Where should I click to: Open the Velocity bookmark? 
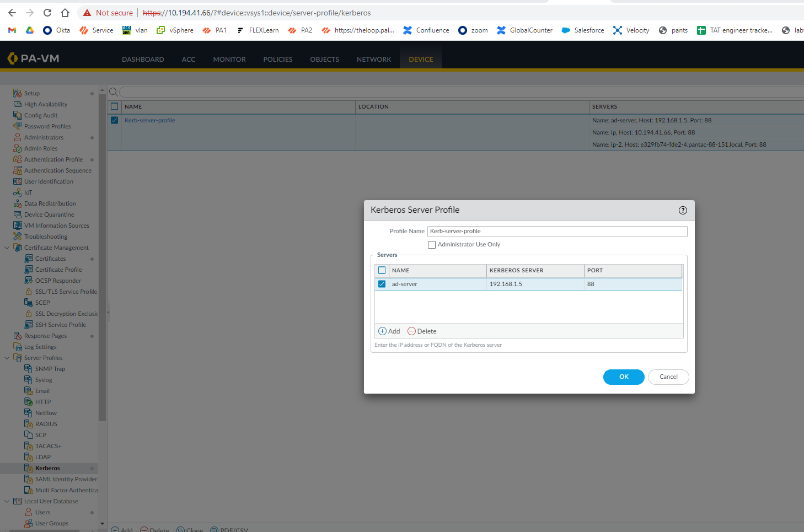click(631, 30)
